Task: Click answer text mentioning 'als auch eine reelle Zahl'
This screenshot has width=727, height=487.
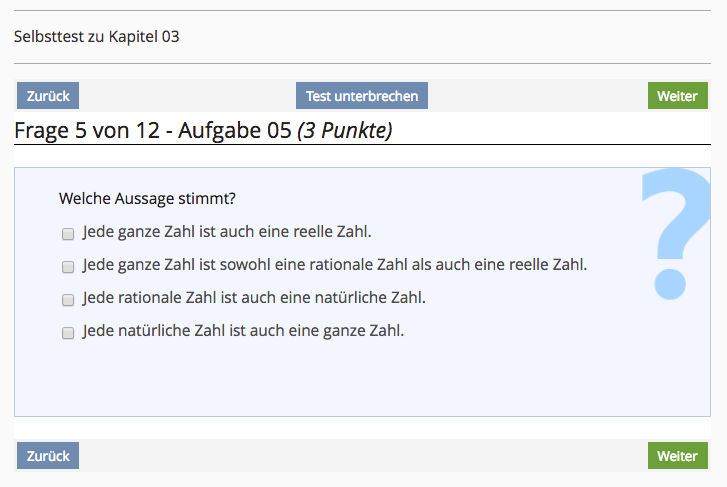Action: pyautogui.click(x=335, y=265)
